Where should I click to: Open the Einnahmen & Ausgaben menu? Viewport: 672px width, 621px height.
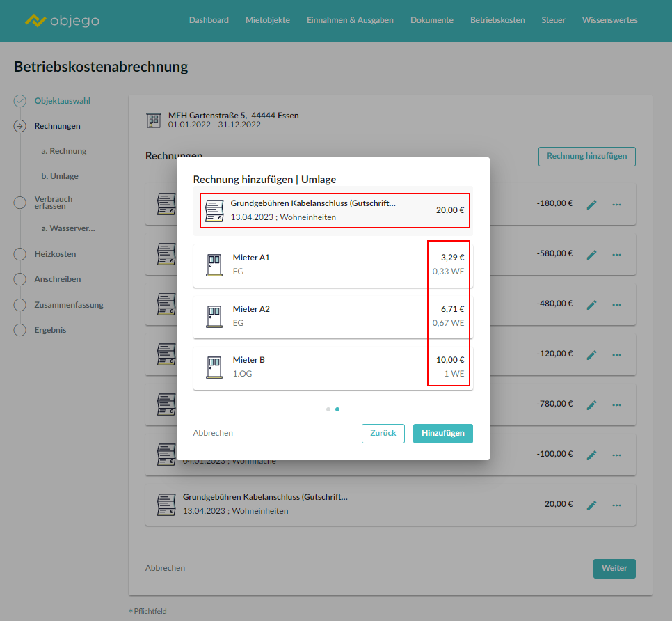point(350,20)
